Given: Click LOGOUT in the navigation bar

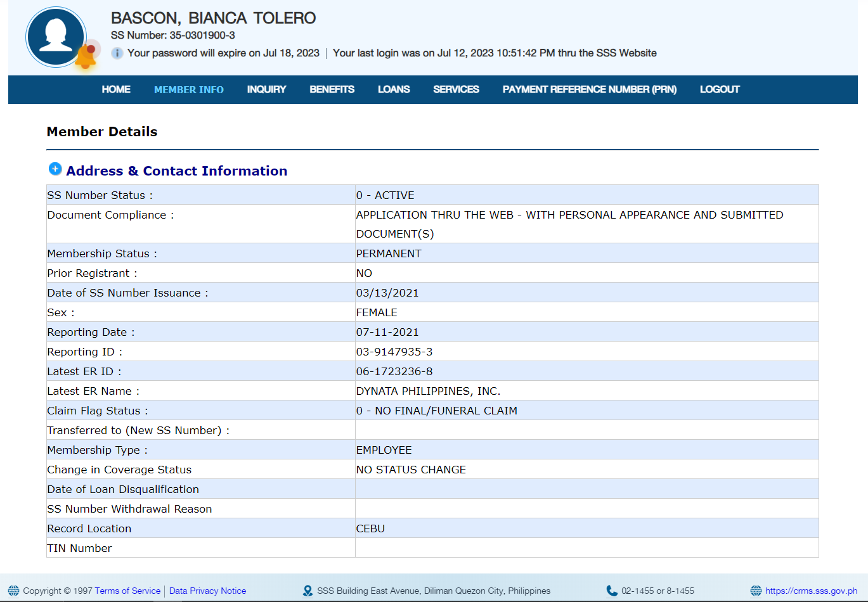Looking at the screenshot, I should [x=720, y=89].
